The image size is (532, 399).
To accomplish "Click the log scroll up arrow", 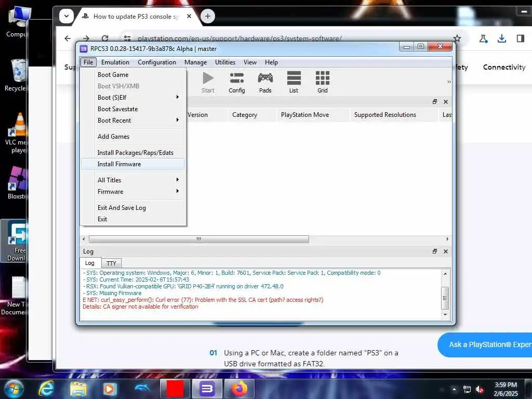I will coord(445,273).
